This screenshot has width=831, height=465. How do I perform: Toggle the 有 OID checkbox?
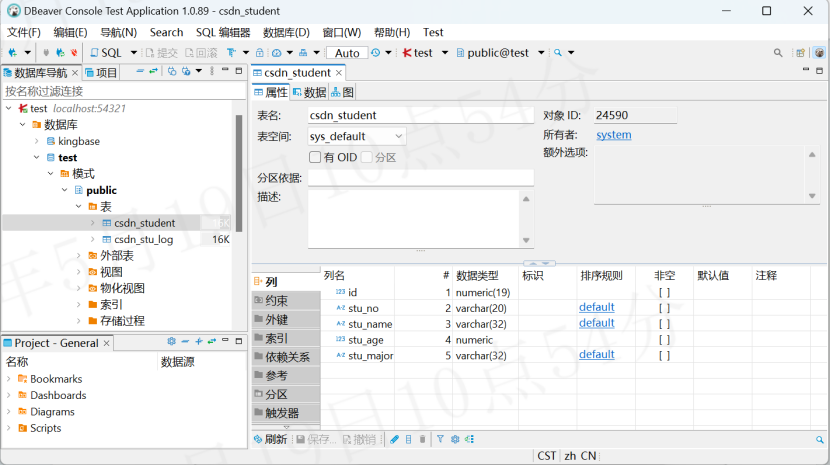coord(315,157)
